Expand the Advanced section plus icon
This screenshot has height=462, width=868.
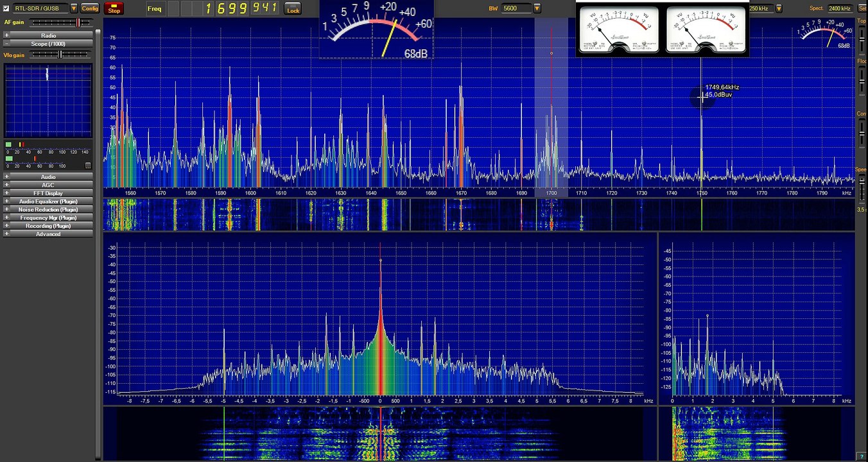click(6, 234)
